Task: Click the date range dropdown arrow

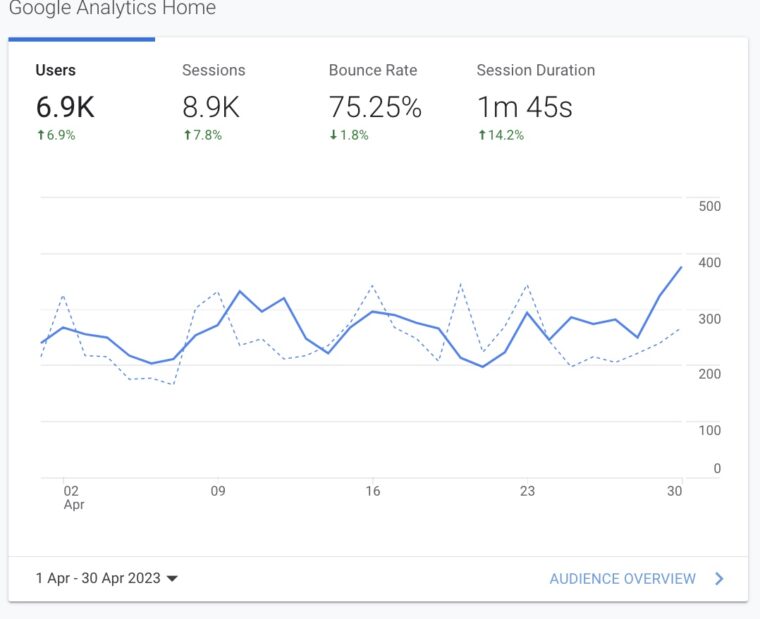Action: coord(172,579)
